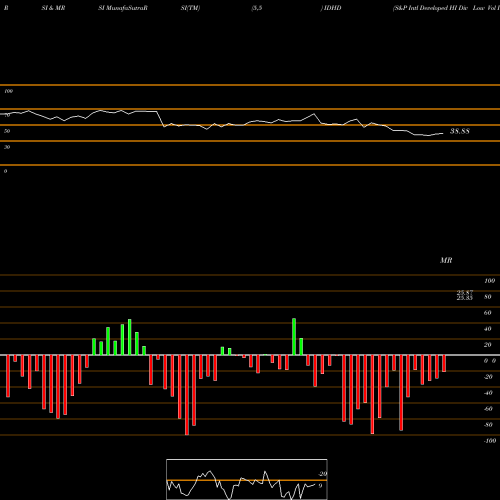Viewport: 500px width, 500px height.
Task: Click the 'SI(TM)' header label
Action: (190, 8)
